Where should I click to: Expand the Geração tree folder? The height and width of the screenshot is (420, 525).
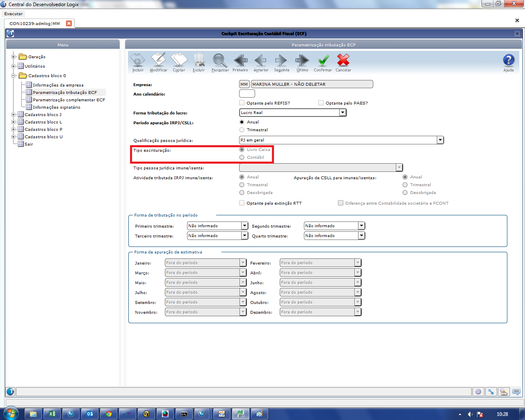[x=14, y=57]
